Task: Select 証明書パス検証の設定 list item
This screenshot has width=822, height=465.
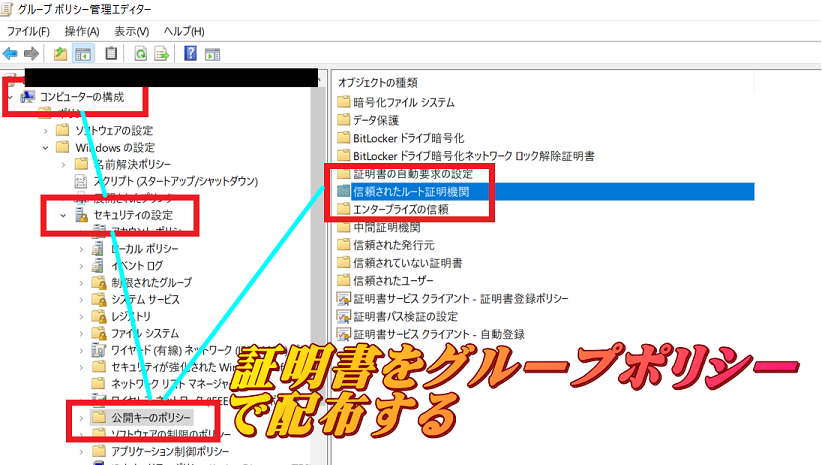Action: pos(405,316)
